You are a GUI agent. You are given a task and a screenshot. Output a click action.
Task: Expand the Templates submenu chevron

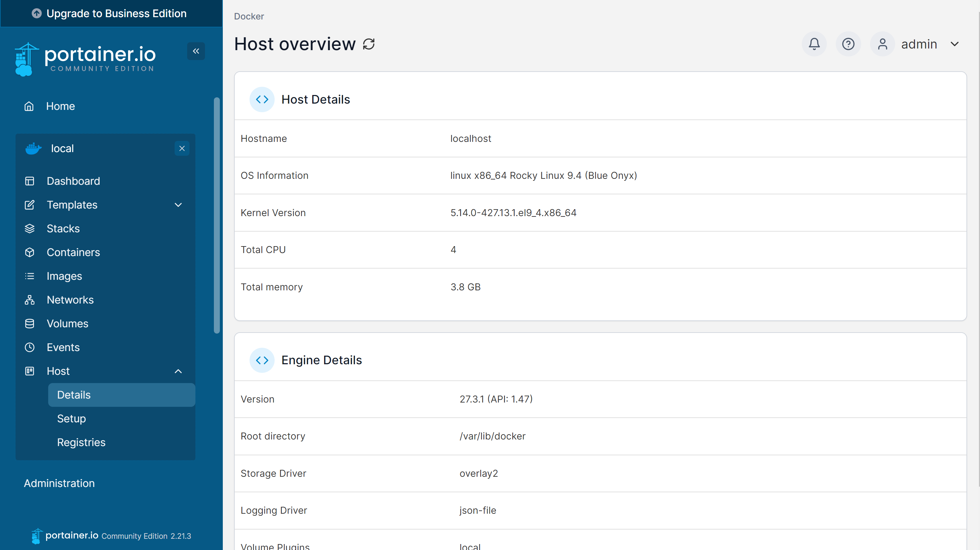click(178, 205)
